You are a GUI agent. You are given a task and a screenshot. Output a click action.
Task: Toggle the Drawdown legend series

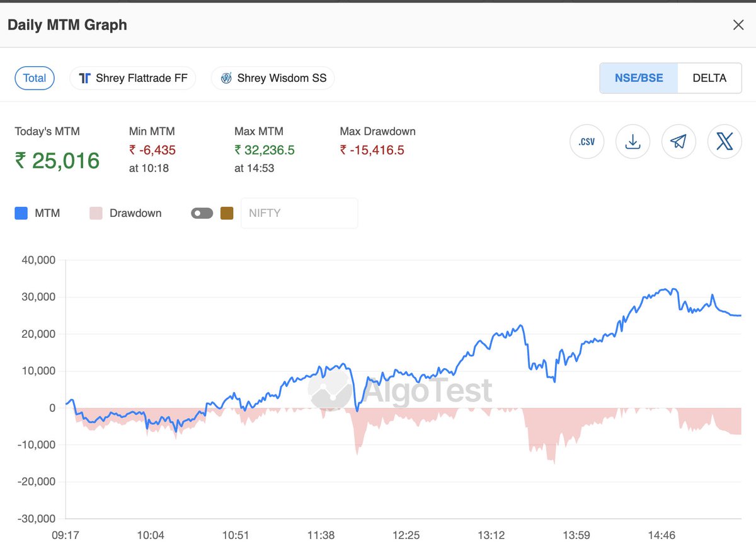125,213
